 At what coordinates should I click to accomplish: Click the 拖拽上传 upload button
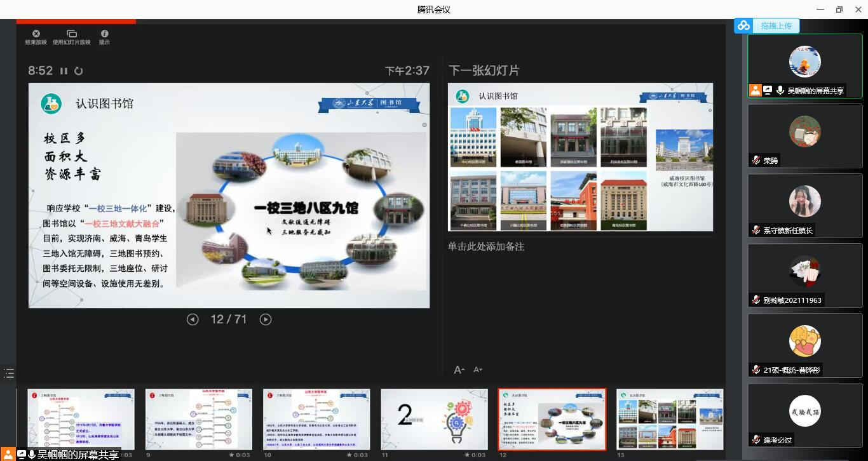pyautogui.click(x=776, y=26)
